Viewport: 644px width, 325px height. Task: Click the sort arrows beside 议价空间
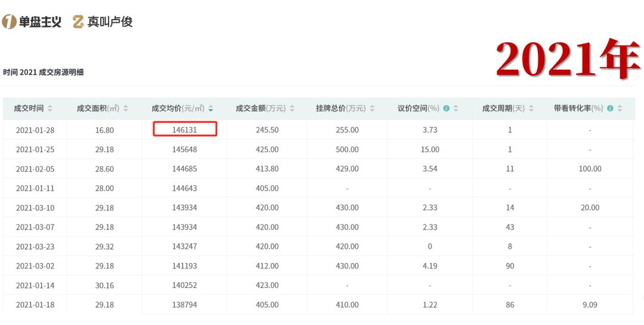[x=456, y=109]
